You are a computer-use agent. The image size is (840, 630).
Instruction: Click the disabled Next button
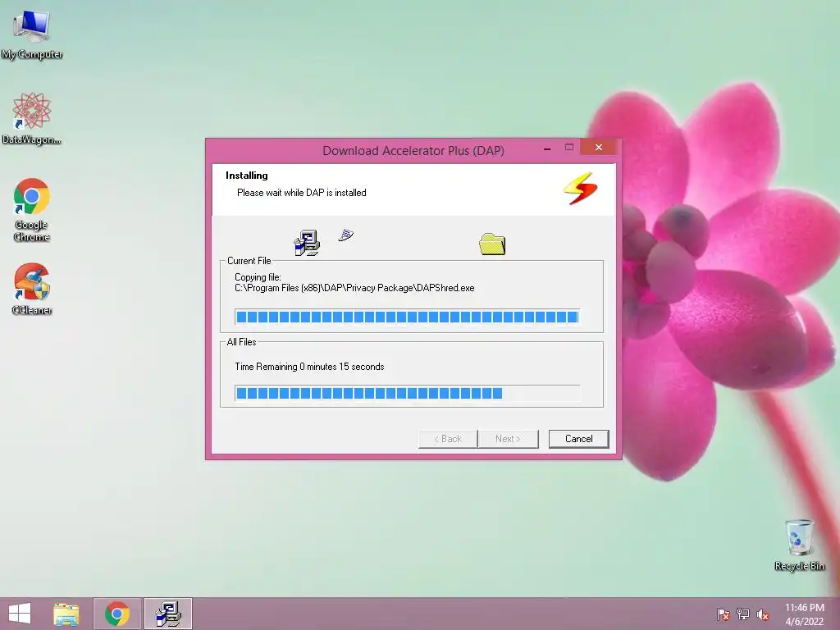(508, 439)
